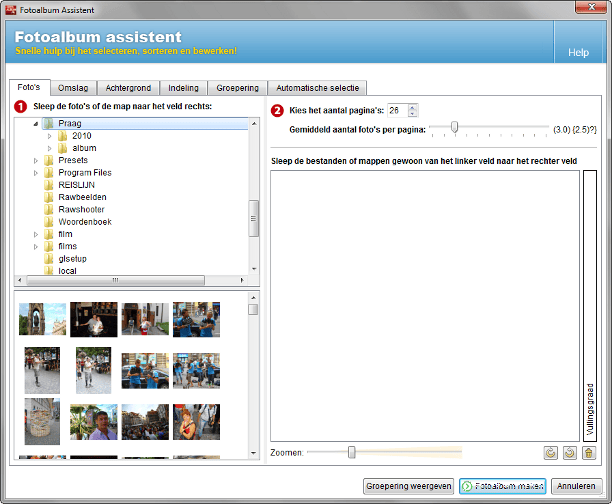Decrease page count with down arrow

(413, 114)
